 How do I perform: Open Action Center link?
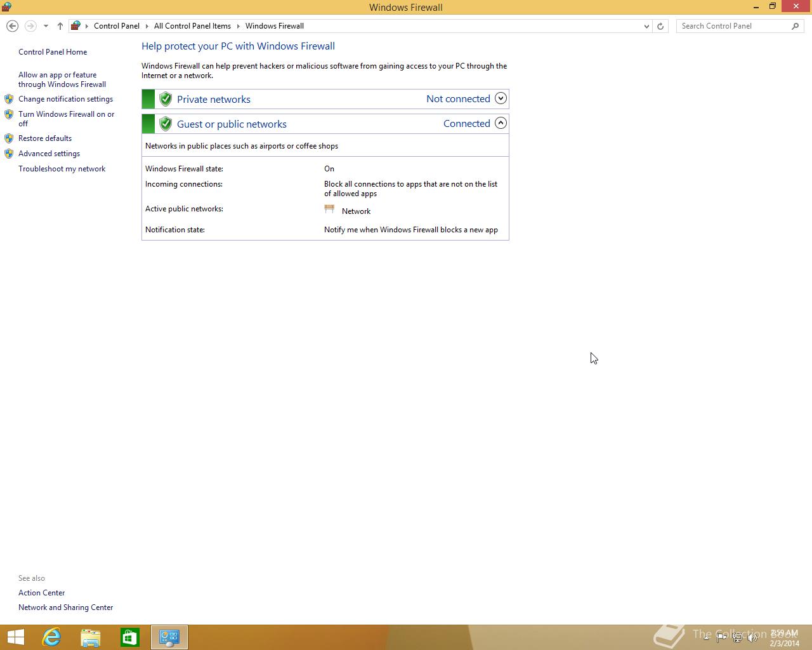41,593
